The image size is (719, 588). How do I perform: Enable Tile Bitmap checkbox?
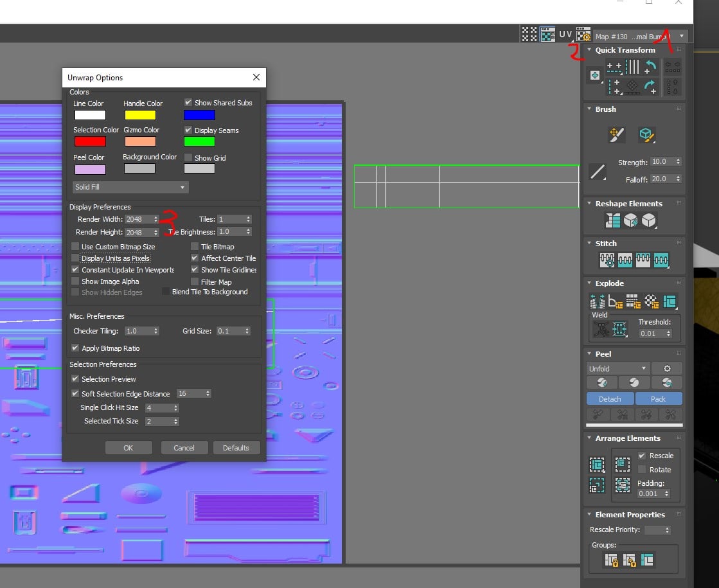click(195, 246)
